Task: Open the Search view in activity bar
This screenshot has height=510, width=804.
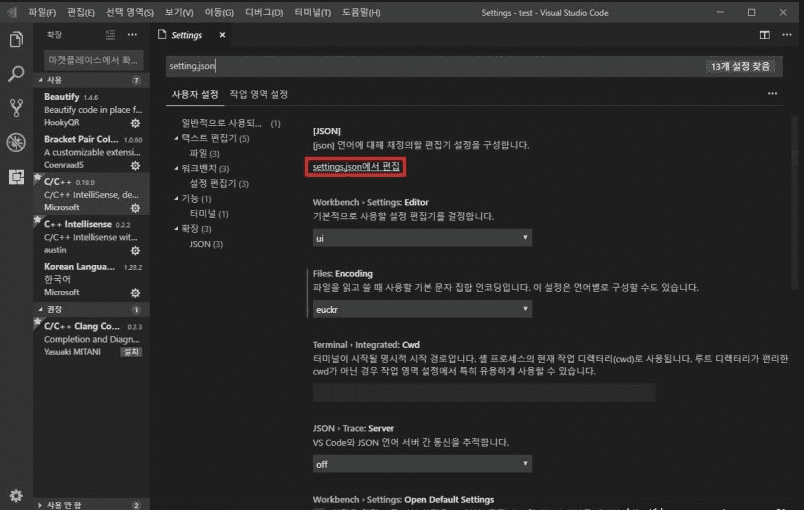Action: click(x=16, y=74)
